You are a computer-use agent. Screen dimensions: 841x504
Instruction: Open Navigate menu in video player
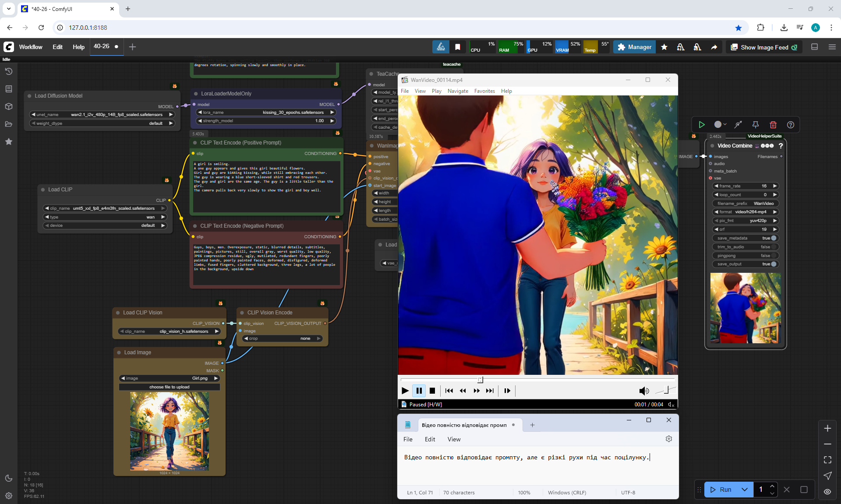(x=458, y=91)
